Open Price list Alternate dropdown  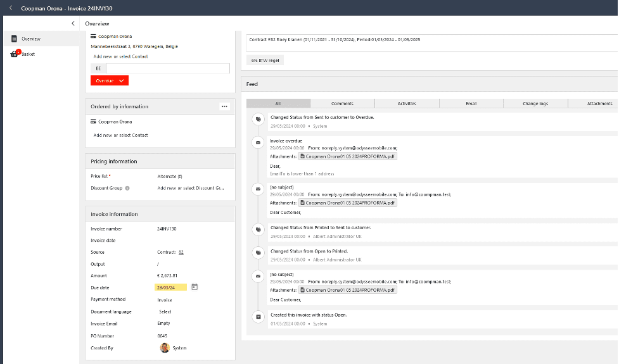point(170,176)
